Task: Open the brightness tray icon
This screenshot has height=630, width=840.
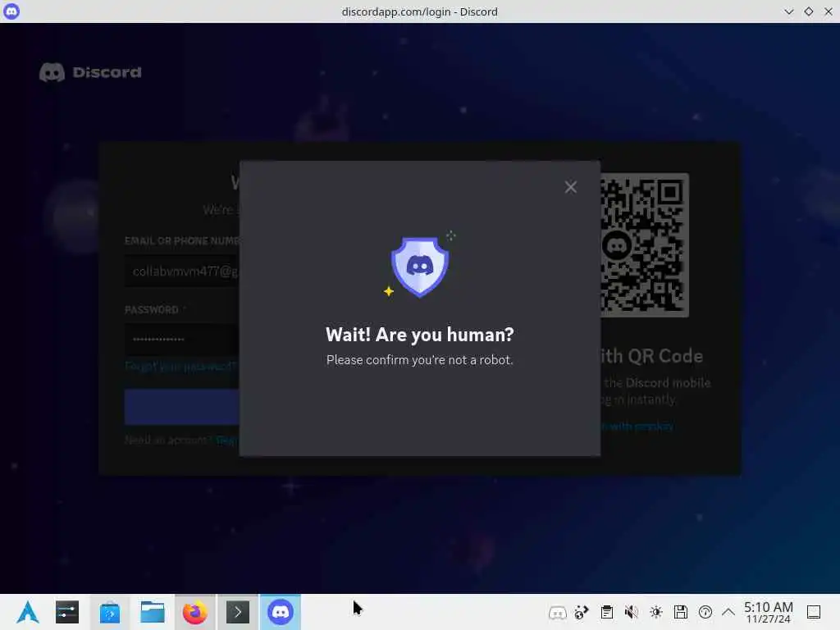Action: [656, 612]
